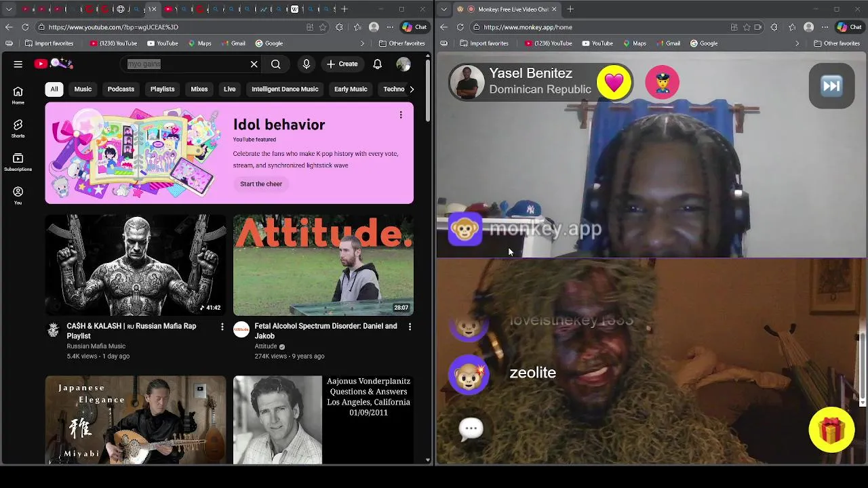Close the Monkey Free Live Video Chat tab

click(x=554, y=9)
